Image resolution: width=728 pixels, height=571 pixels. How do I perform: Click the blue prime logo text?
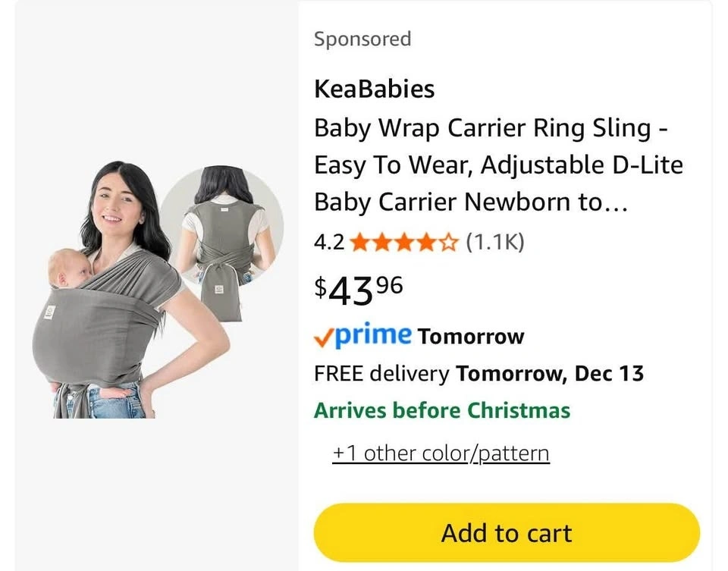[x=372, y=334]
